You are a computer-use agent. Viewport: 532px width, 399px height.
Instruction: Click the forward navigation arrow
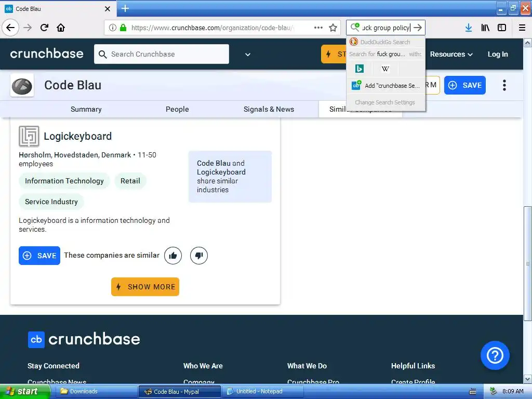[x=28, y=28]
